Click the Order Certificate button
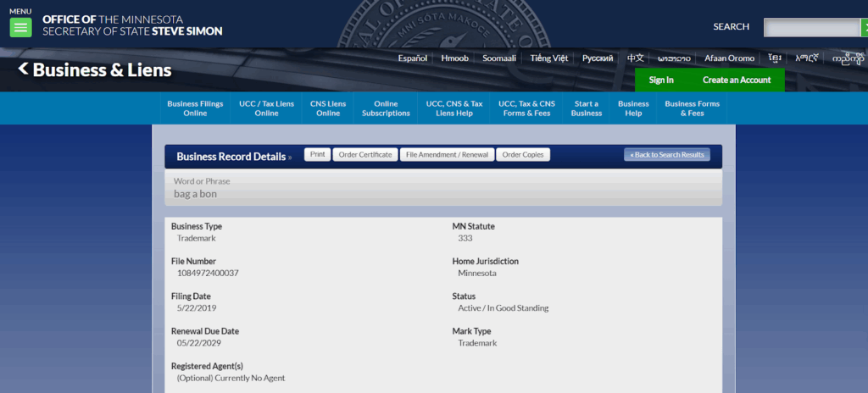868x393 pixels. coord(364,155)
